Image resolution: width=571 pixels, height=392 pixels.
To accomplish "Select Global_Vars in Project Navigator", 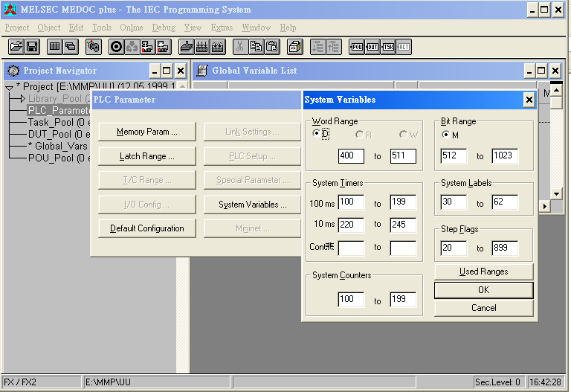I will [x=58, y=146].
